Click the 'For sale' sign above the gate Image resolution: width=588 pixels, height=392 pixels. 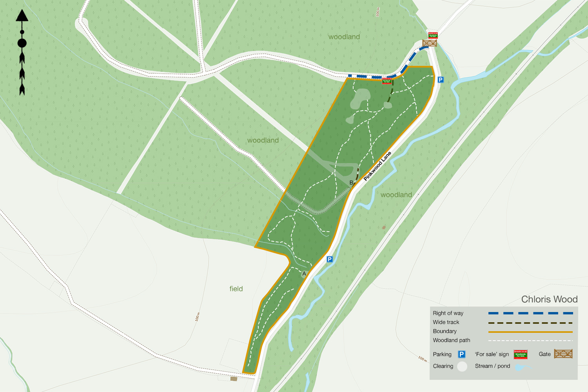pos(433,35)
